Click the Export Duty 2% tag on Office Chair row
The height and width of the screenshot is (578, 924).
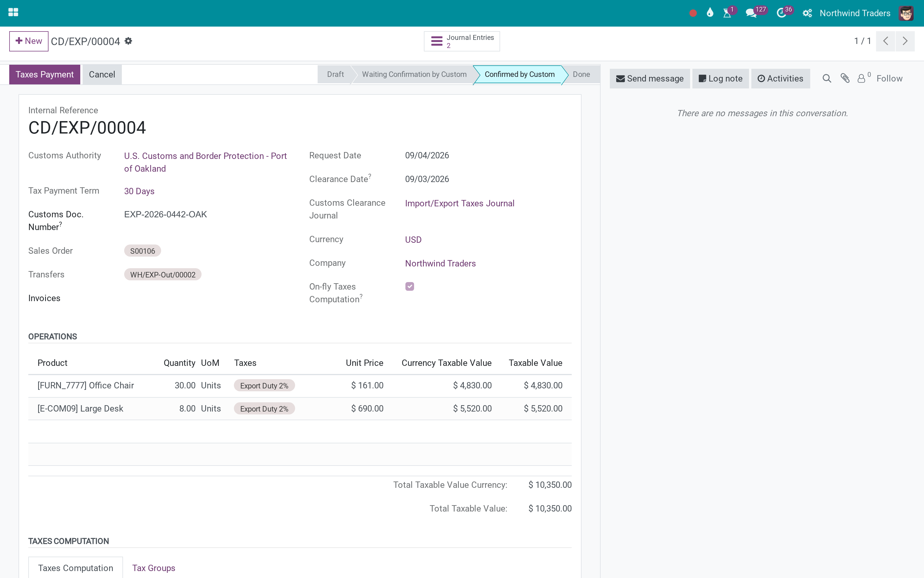264,386
